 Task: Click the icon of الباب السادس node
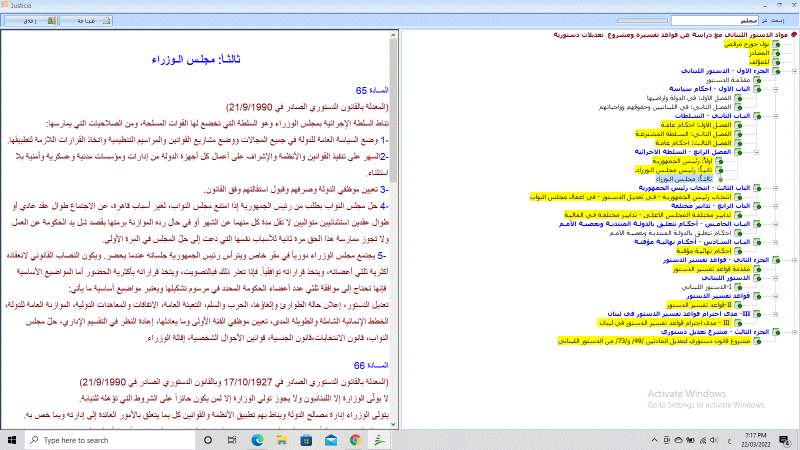tap(757, 242)
